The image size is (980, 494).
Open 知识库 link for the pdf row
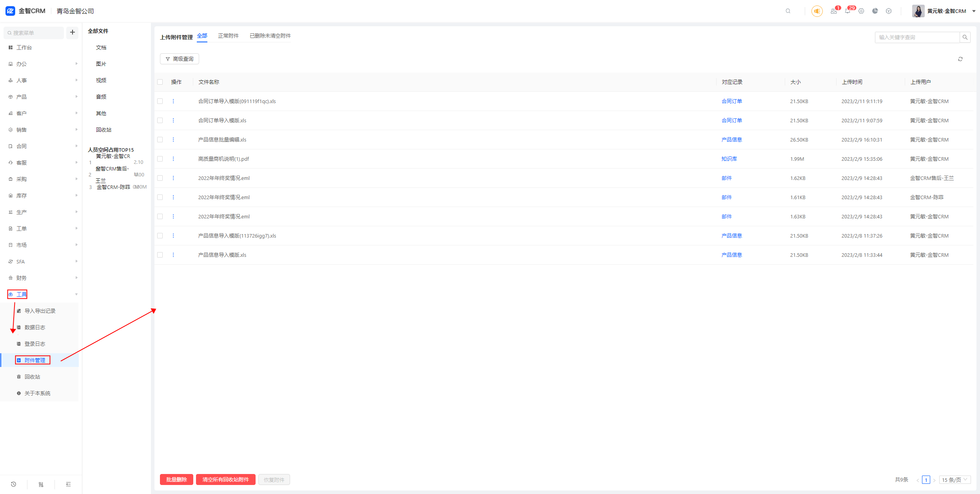click(x=729, y=159)
